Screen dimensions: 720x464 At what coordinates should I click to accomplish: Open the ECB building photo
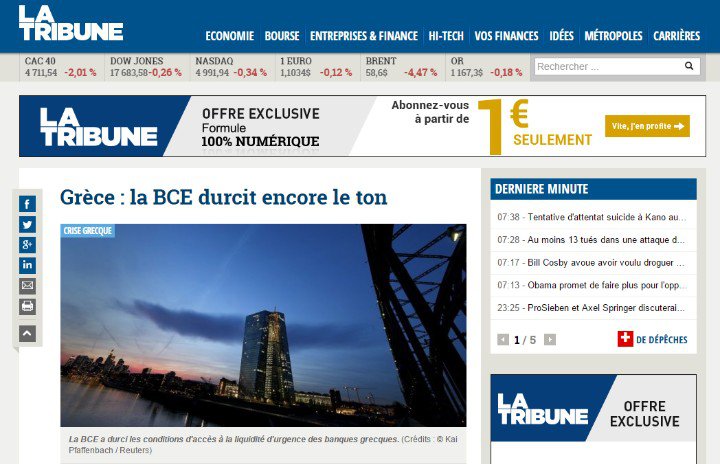263,325
